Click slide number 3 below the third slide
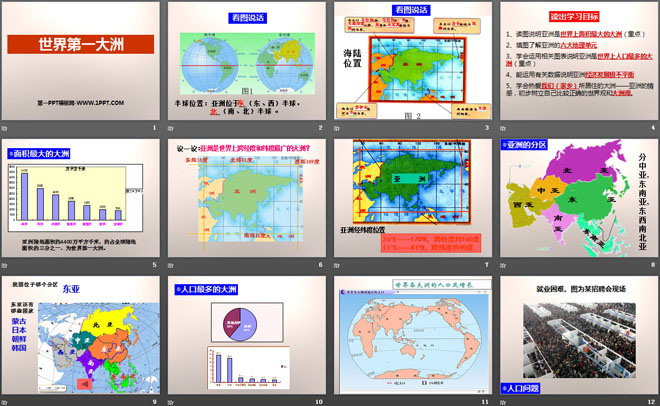This screenshot has width=660, height=406. click(487, 128)
